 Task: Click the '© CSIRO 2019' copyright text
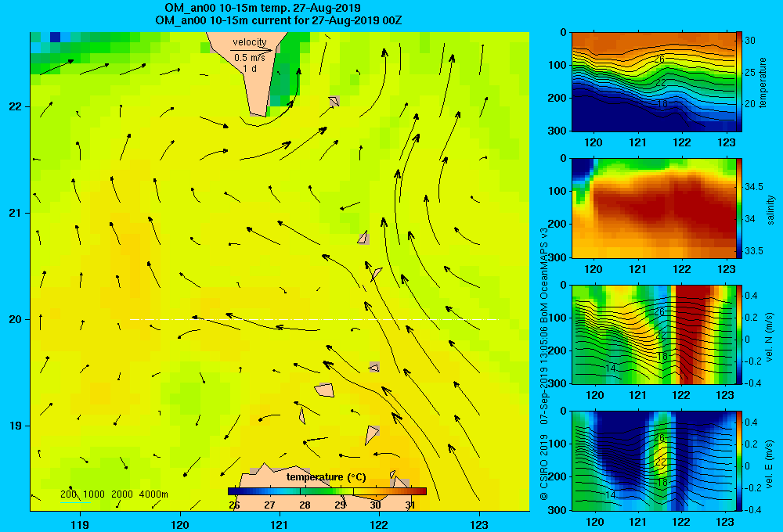coord(544,467)
